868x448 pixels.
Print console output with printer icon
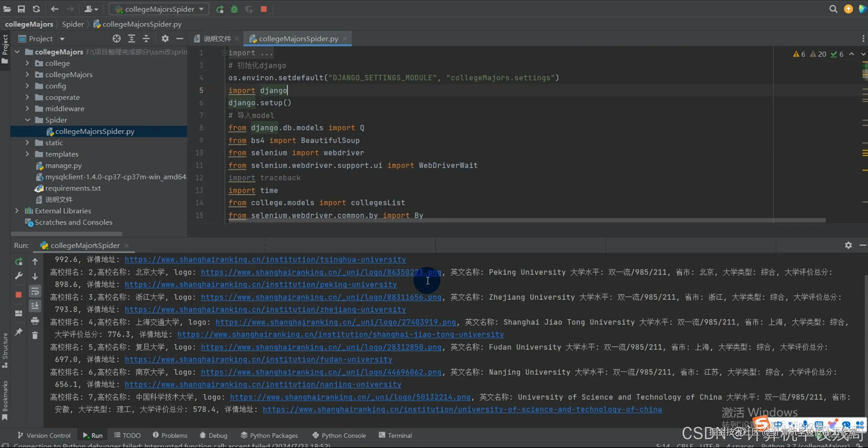(35, 321)
